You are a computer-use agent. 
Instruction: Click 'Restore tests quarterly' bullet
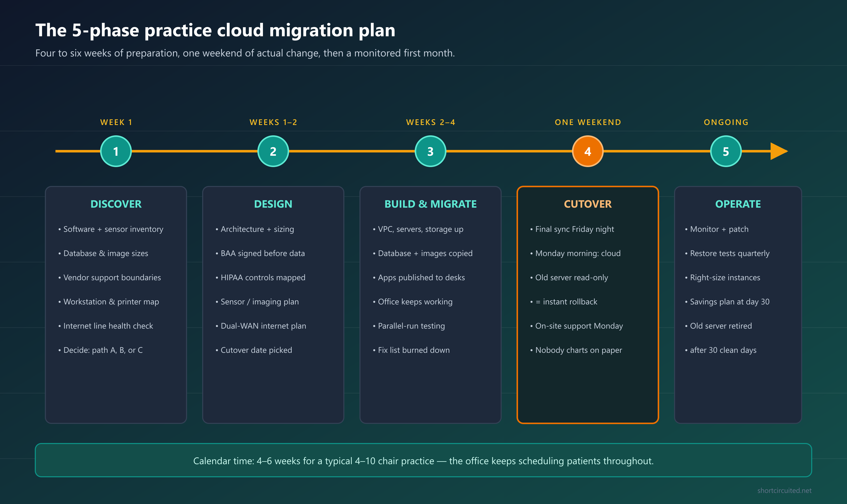point(727,253)
